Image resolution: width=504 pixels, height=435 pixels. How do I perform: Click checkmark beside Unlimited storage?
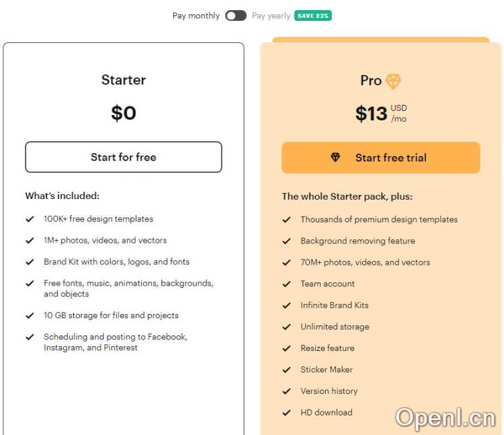tap(286, 327)
